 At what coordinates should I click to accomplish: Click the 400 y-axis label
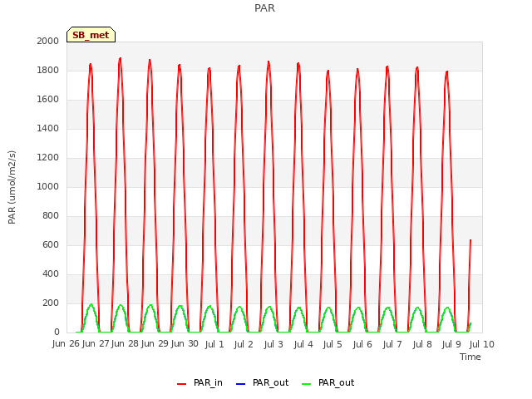tap(51, 273)
